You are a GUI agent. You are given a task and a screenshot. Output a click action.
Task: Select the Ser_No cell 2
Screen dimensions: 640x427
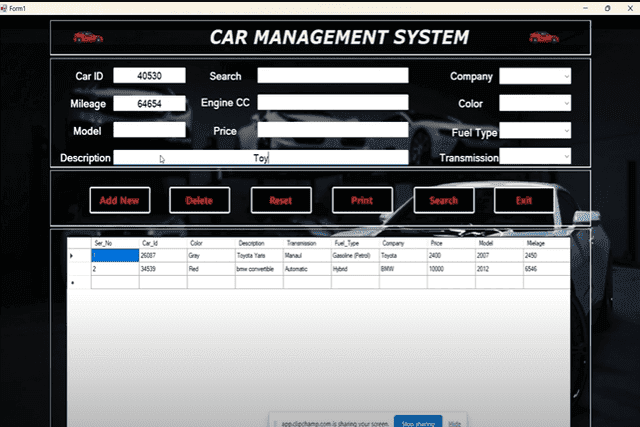[115, 269]
